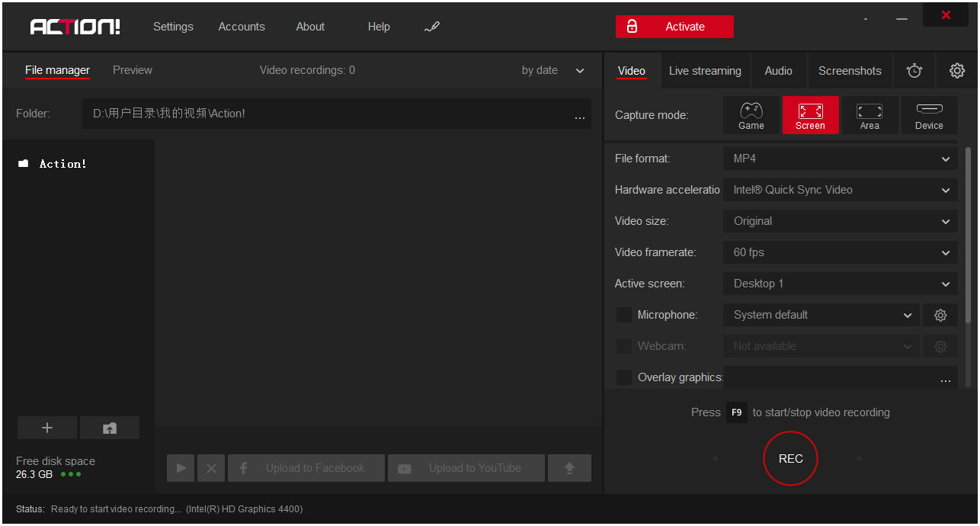Click Upload to Facebook button
This screenshot has width=980, height=526.
coord(306,468)
